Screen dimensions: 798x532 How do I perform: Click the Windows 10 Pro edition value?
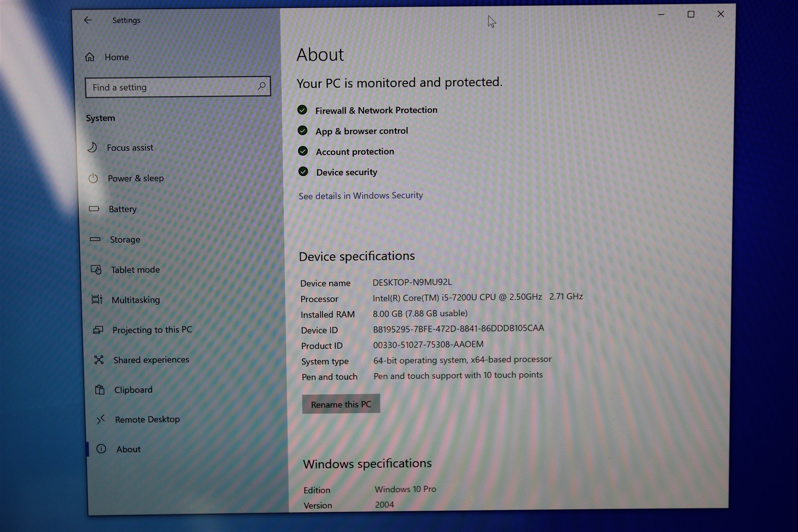click(x=405, y=489)
